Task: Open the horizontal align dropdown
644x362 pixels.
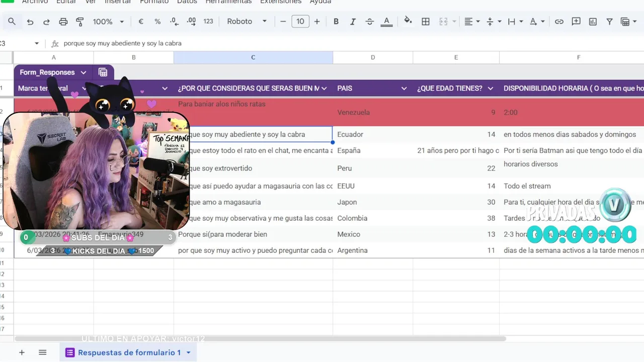Action: (x=472, y=22)
